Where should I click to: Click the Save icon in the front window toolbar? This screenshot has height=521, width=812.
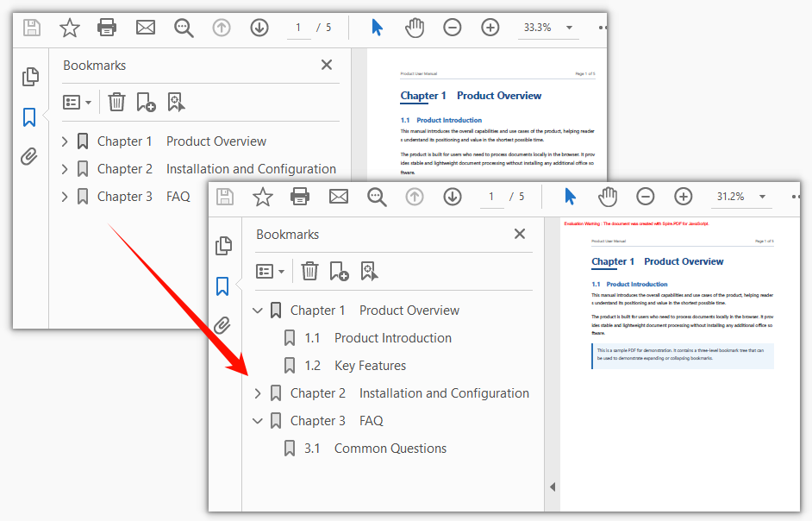(x=225, y=197)
